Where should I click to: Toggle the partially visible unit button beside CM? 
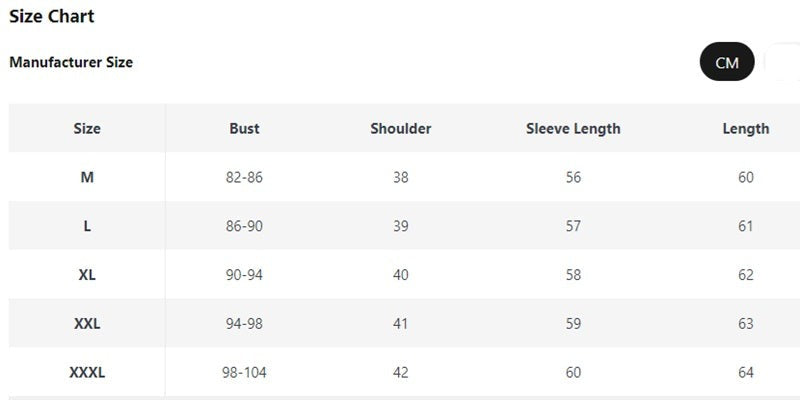pos(783,62)
